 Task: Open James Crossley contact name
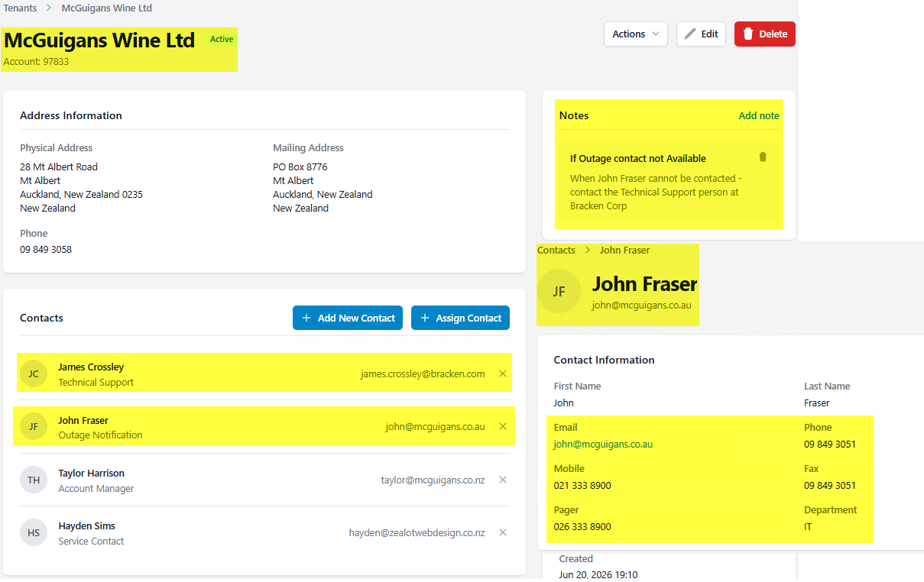[x=91, y=367]
